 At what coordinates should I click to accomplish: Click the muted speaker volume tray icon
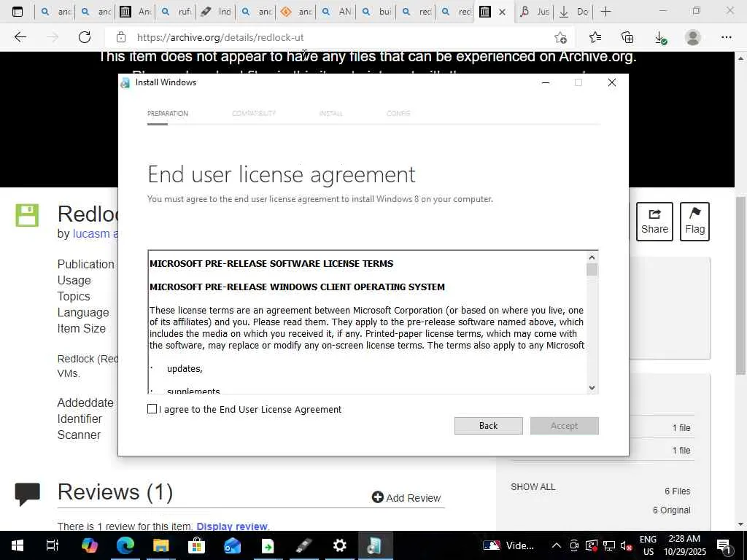(x=627, y=545)
